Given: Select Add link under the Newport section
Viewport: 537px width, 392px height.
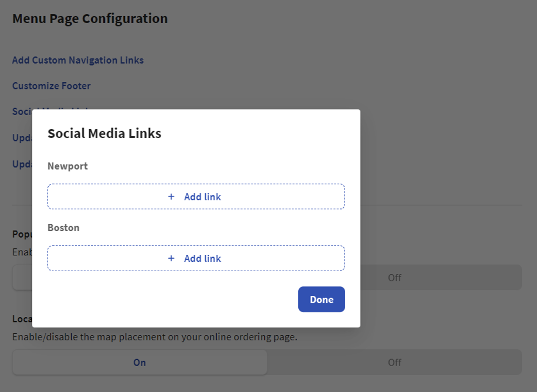Looking at the screenshot, I should click(203, 197).
